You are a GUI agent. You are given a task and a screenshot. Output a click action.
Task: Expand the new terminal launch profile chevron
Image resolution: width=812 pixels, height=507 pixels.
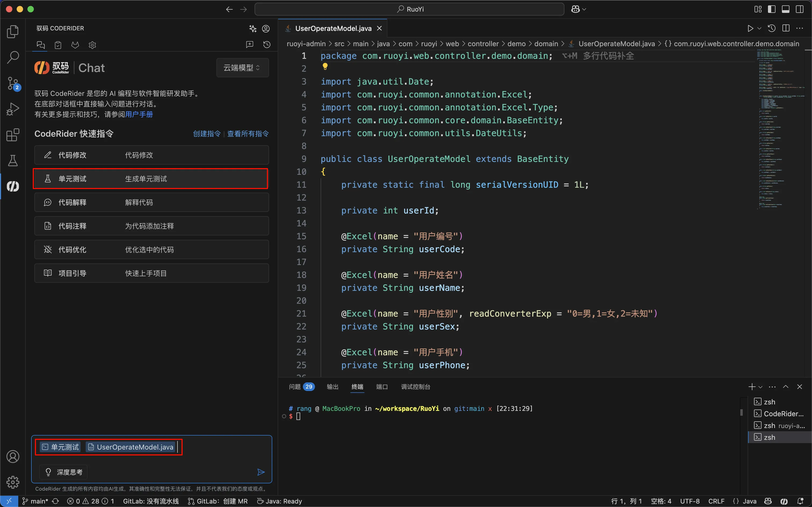point(760,387)
